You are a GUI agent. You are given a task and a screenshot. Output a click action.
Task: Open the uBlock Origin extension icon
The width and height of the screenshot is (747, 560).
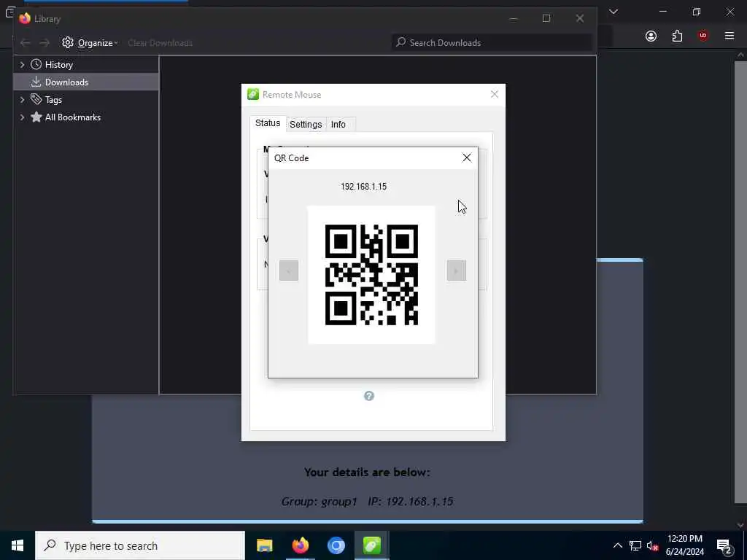(703, 36)
